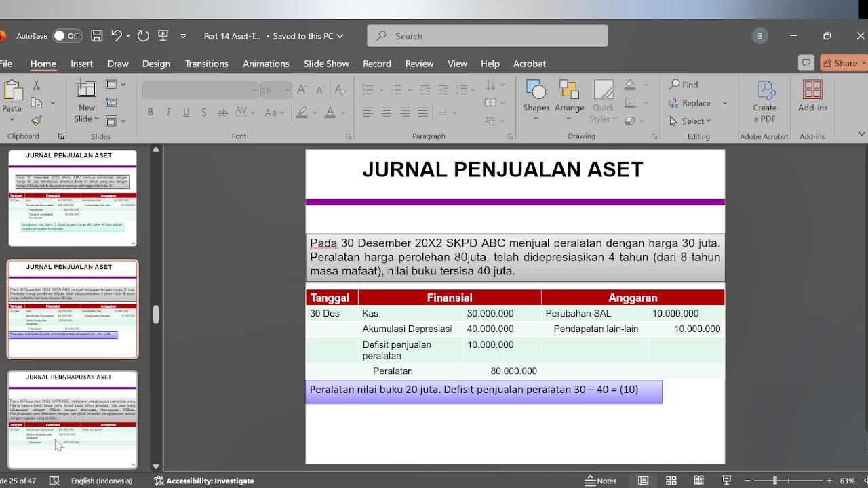The image size is (868, 488).
Task: Click Decrease Font Size icon
Action: pos(320,90)
